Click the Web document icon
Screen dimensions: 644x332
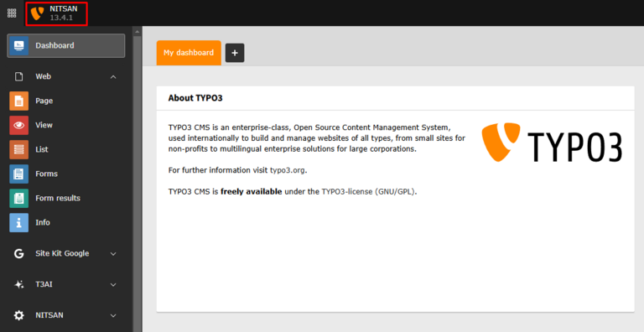coord(19,76)
